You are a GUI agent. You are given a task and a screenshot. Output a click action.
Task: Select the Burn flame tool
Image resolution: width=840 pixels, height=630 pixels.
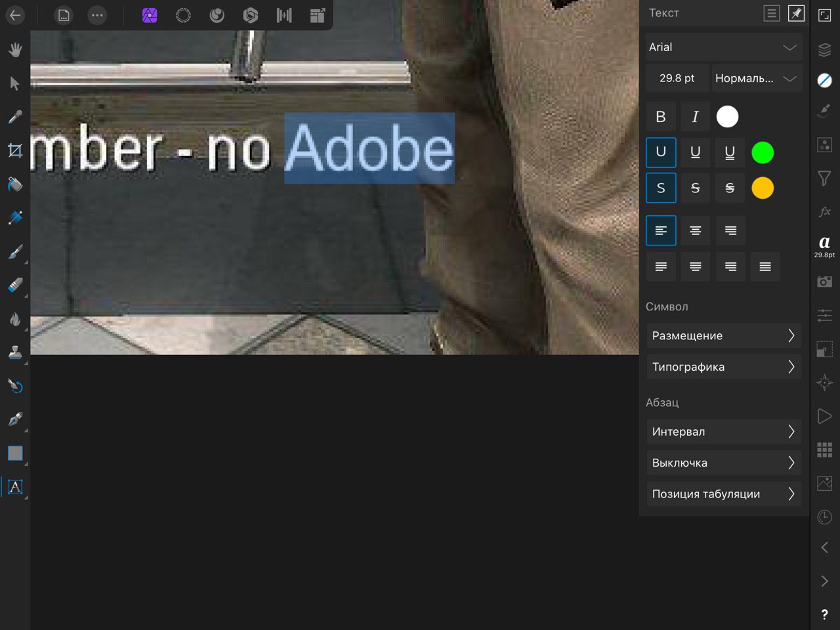coord(15,319)
